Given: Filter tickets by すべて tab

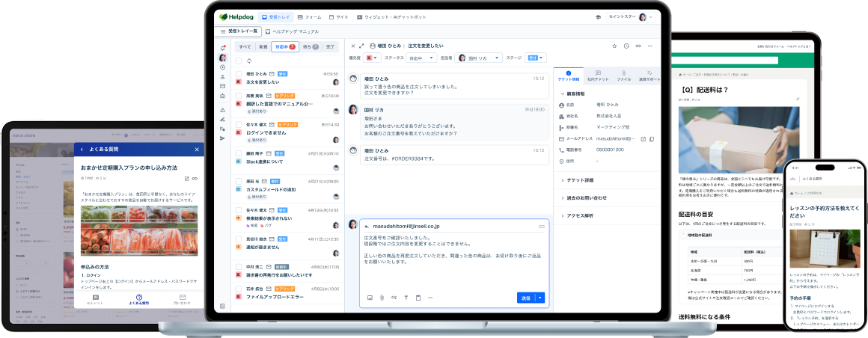Looking at the screenshot, I should 245,47.
